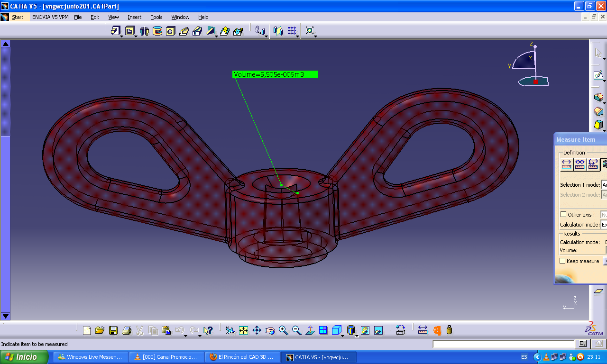
Task: Activate Fly Mode navigation
Action: pyautogui.click(x=230, y=330)
